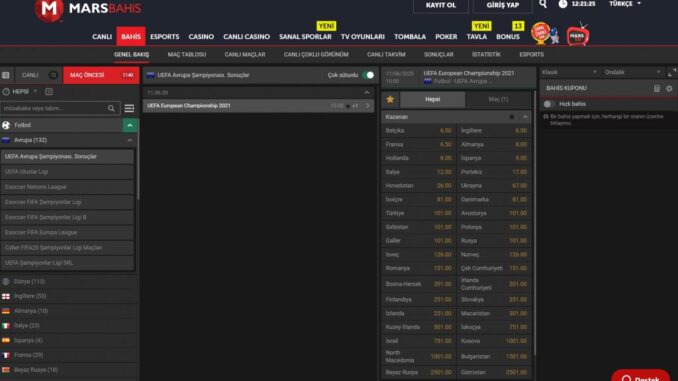The image size is (678, 381).
Task: Switch to the MAÇ TABLOSU tab
Action: pyautogui.click(x=187, y=54)
